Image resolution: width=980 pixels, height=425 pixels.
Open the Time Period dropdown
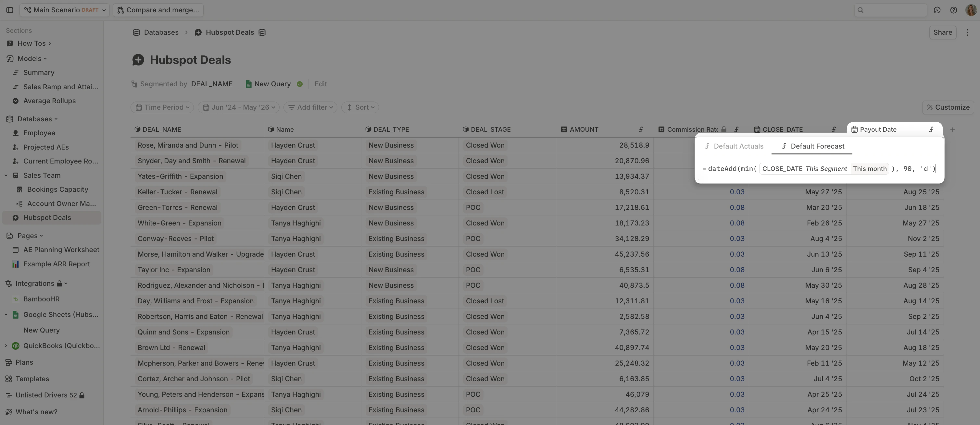point(162,107)
